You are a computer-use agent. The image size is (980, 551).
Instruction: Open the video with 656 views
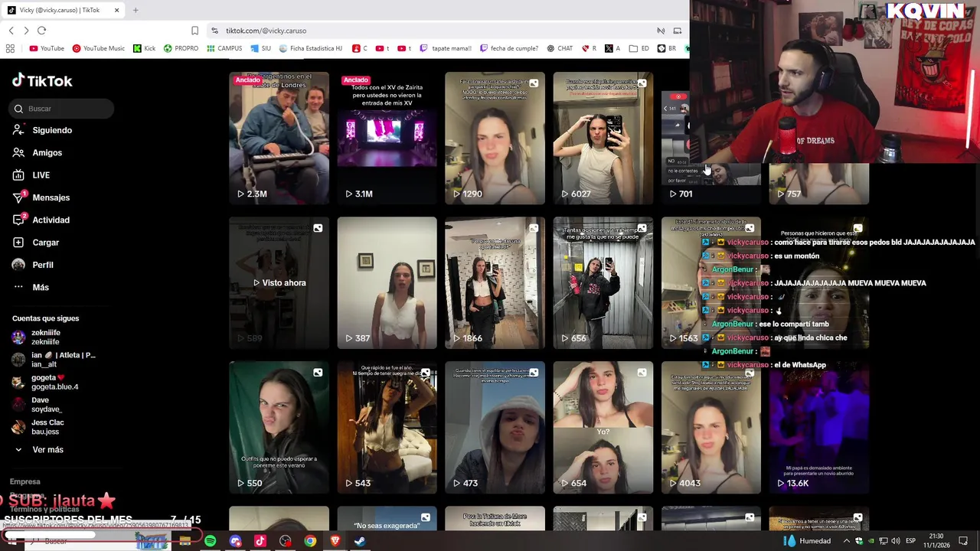click(x=603, y=282)
